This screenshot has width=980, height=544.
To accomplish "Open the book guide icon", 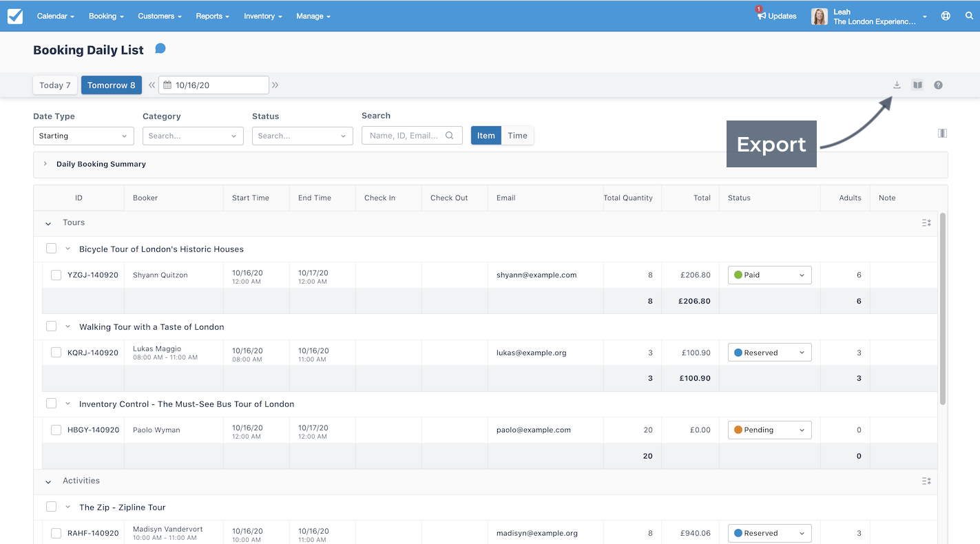I will click(917, 85).
